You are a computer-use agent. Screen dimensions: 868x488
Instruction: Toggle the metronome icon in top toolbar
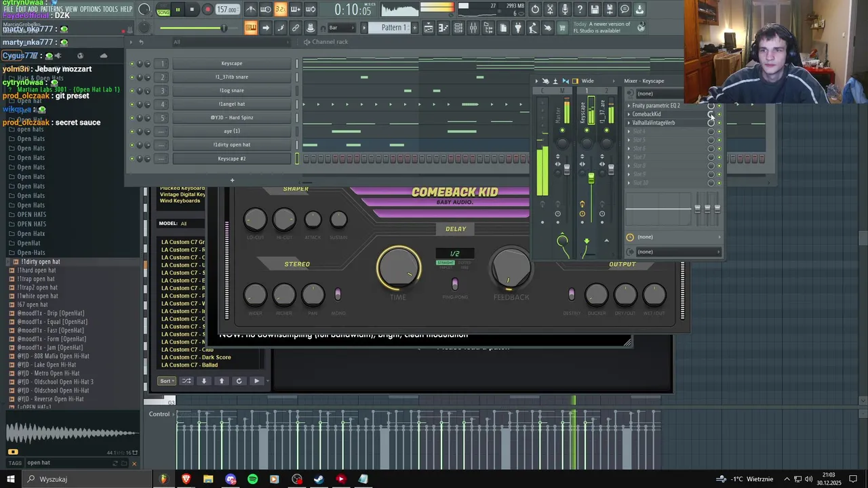(250, 9)
